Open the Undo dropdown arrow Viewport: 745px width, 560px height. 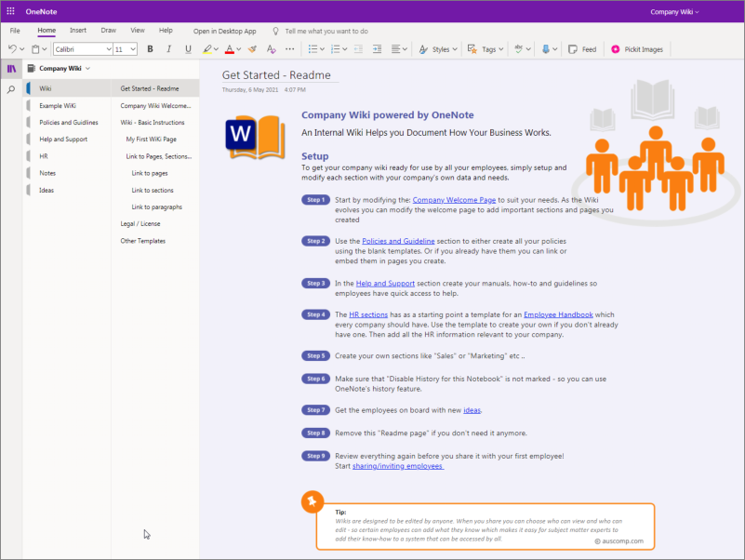(21, 49)
